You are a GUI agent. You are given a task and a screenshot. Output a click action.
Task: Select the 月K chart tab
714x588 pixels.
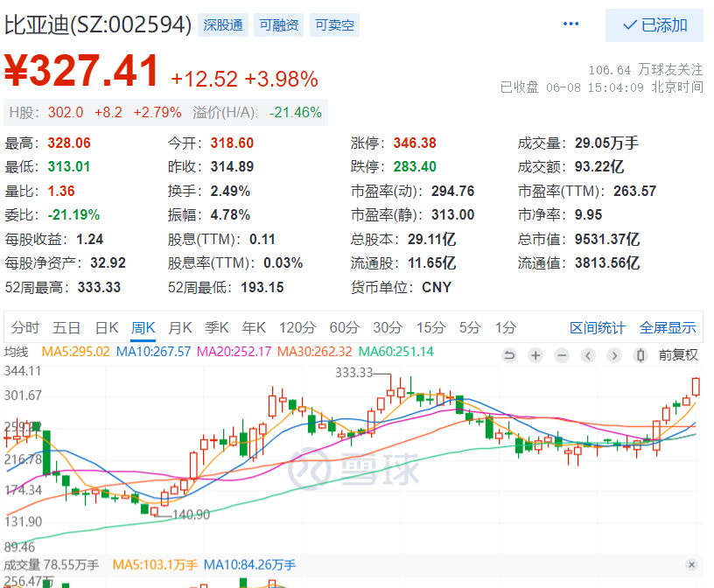(x=179, y=328)
